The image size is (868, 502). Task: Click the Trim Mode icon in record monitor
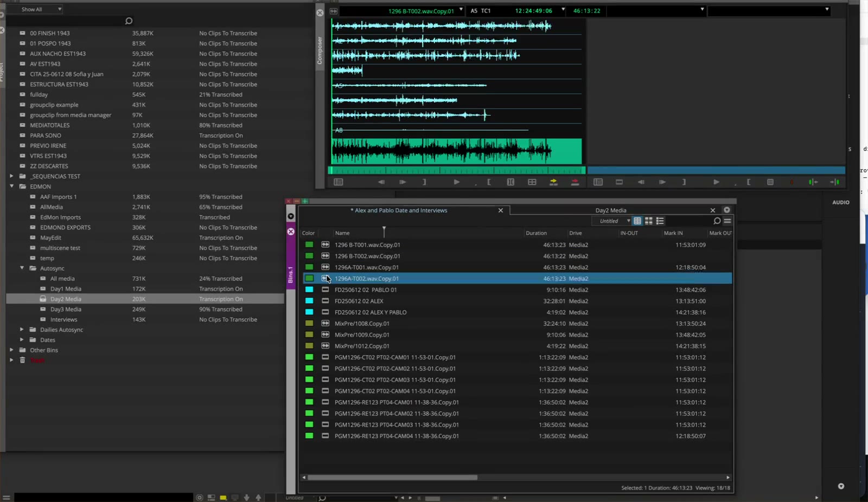tap(770, 182)
